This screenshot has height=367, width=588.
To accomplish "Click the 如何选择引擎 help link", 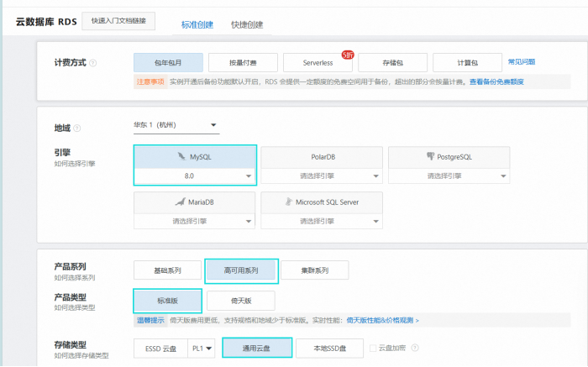I will (75, 164).
